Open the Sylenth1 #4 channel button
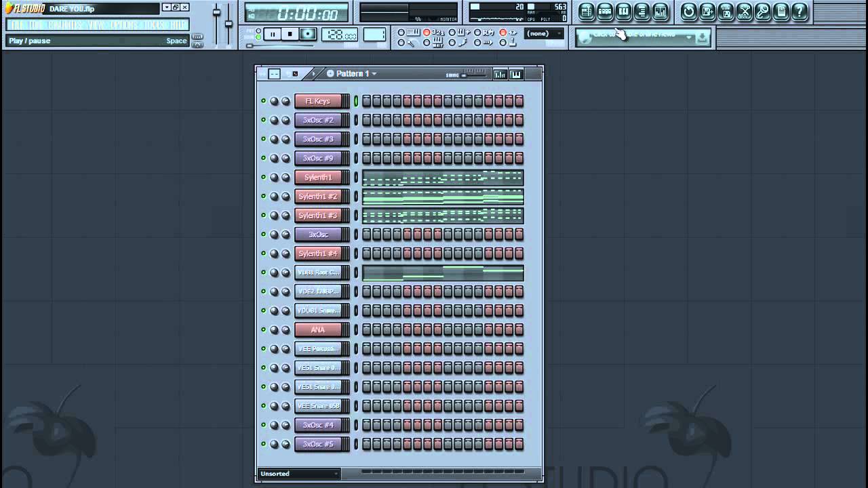Screen dimensions: 868x488 pos(318,253)
